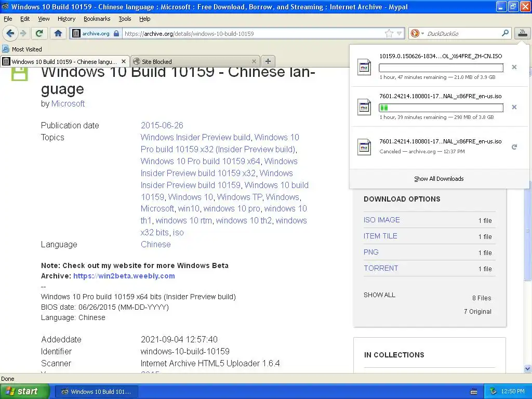Open the URL history dropdown arrow
Screen dimensions: 532x399
(x=400, y=33)
